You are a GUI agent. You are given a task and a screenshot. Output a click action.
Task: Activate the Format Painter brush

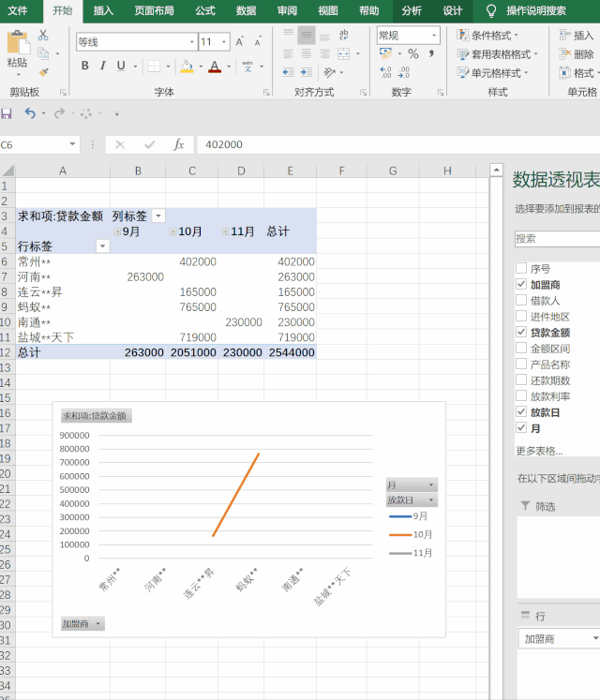(x=43, y=72)
